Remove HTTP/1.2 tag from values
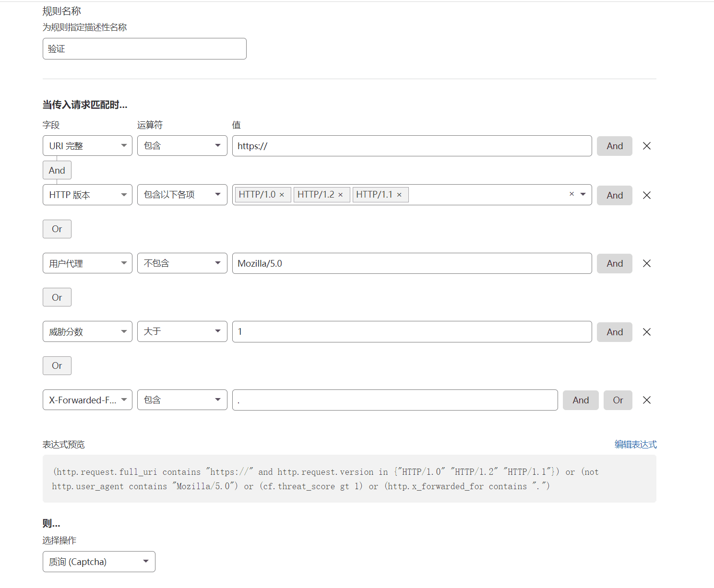Image resolution: width=714 pixels, height=588 pixels. 341,195
